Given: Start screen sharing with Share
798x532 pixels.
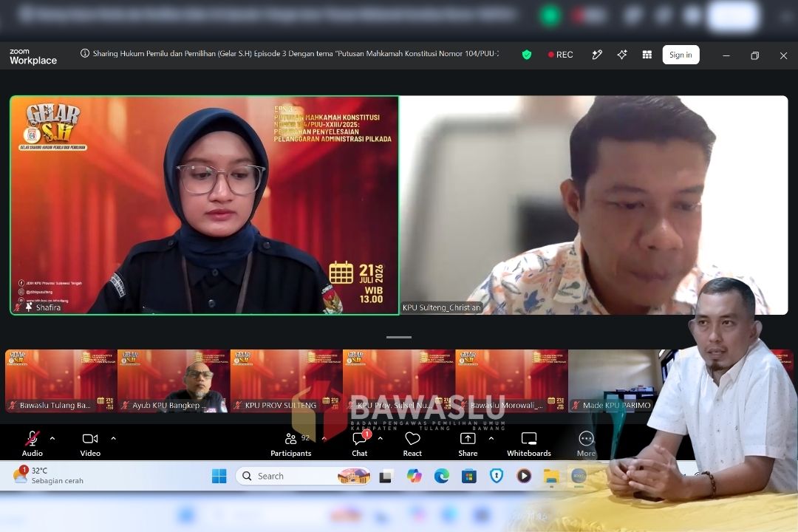Looking at the screenshot, I should [468, 443].
